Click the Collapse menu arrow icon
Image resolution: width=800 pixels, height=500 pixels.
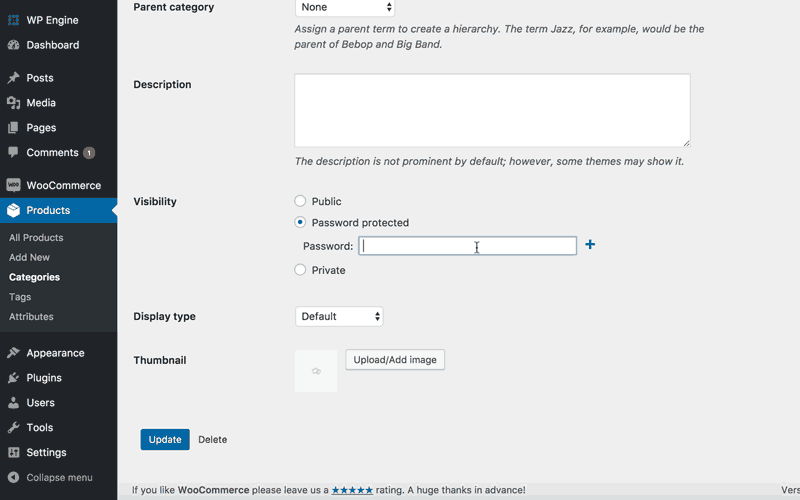pyautogui.click(x=14, y=477)
